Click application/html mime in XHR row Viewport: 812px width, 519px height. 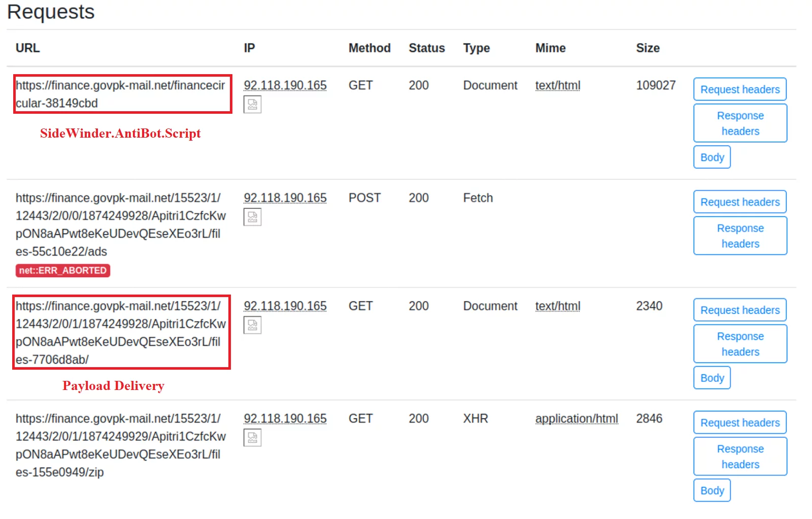coord(577,419)
